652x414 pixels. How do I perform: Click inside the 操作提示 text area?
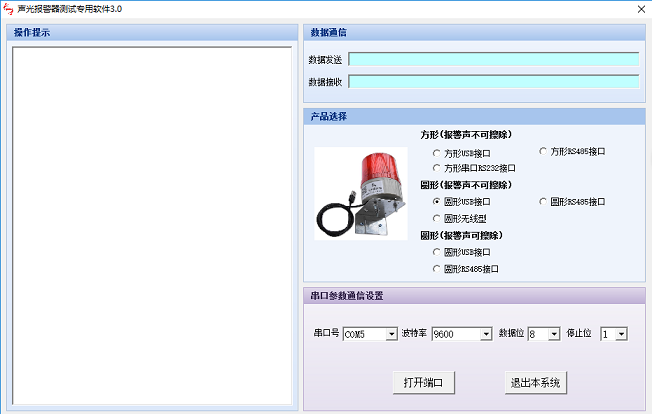coord(152,226)
